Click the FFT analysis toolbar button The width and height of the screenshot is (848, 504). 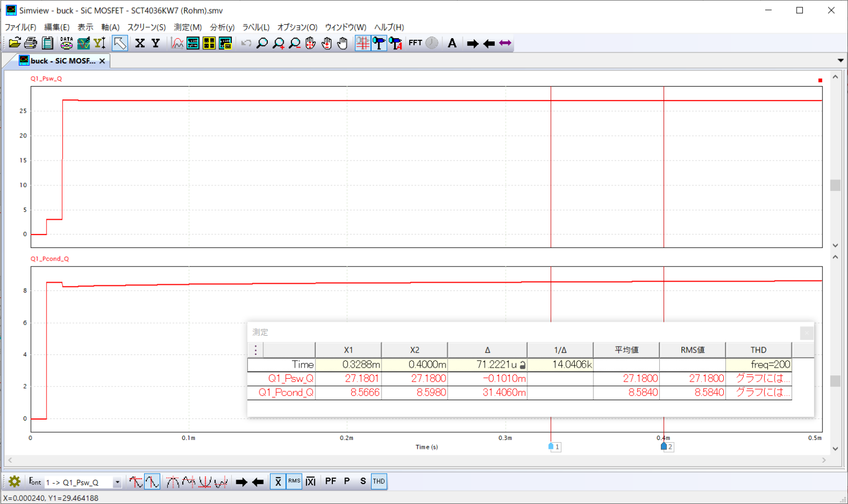pyautogui.click(x=415, y=43)
